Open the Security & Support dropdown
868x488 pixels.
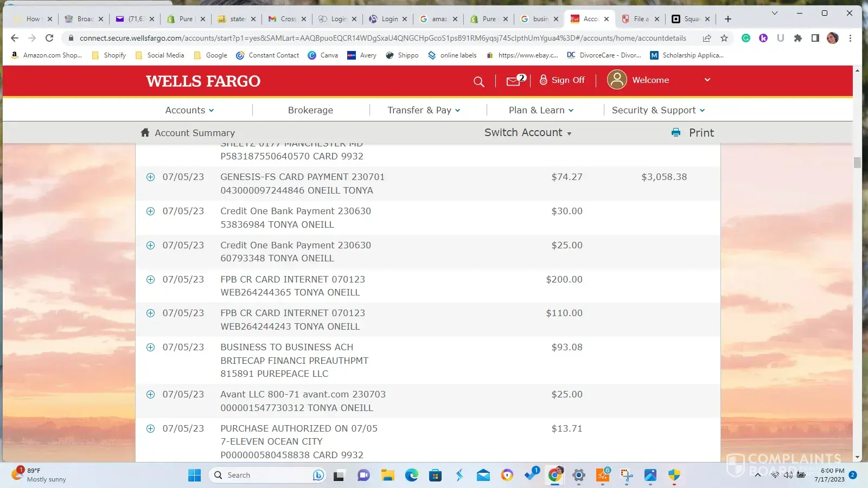(x=659, y=110)
